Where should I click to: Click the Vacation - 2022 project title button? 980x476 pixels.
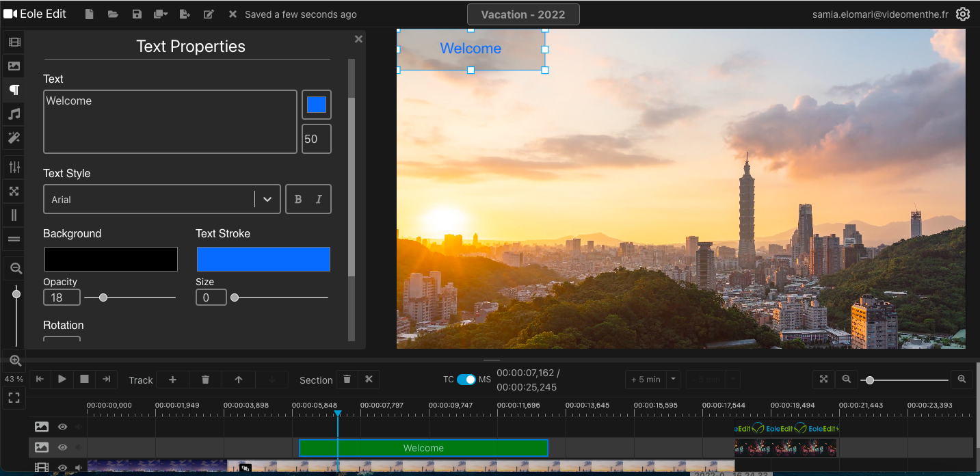[523, 14]
